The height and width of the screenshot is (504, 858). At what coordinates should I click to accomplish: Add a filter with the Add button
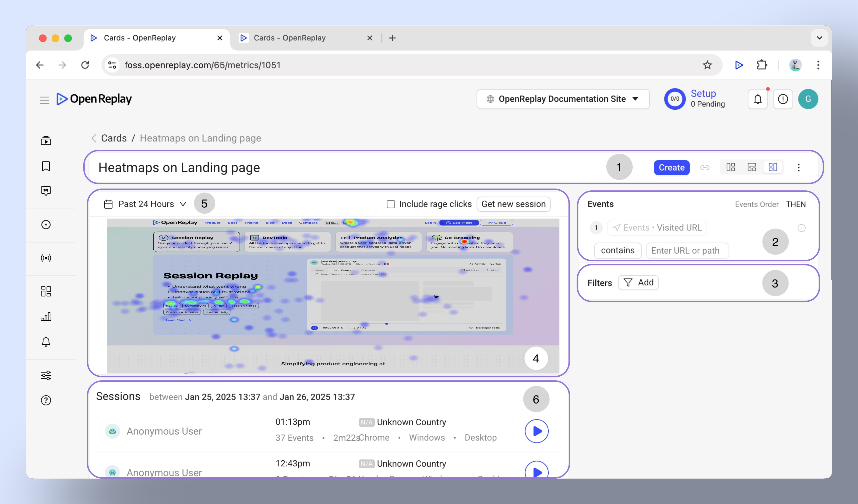(x=638, y=283)
